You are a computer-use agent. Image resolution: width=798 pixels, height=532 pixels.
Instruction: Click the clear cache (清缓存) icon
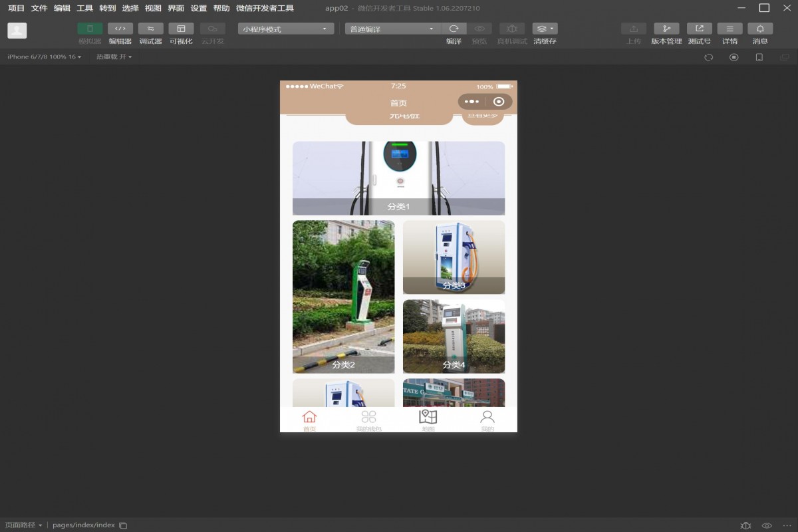coord(545,29)
